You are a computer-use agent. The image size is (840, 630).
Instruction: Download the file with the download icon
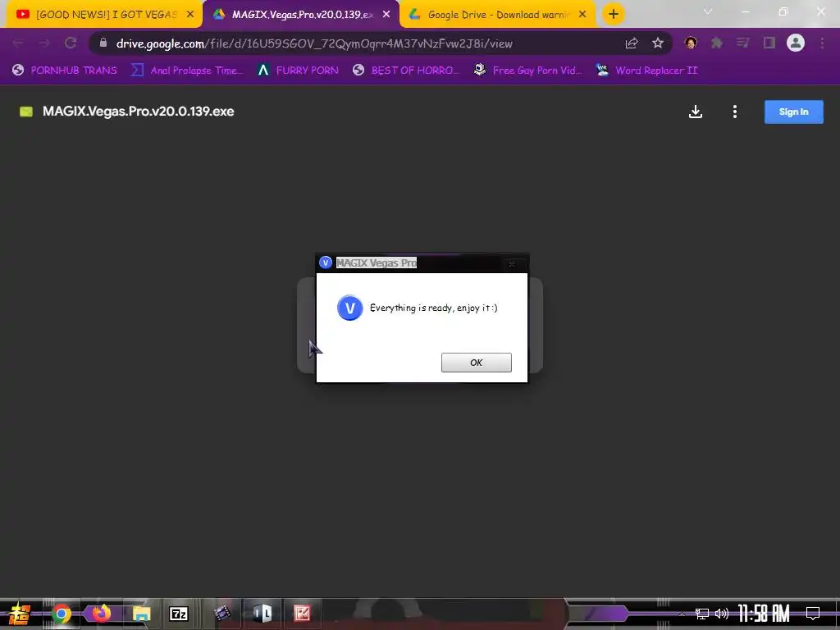[696, 112]
